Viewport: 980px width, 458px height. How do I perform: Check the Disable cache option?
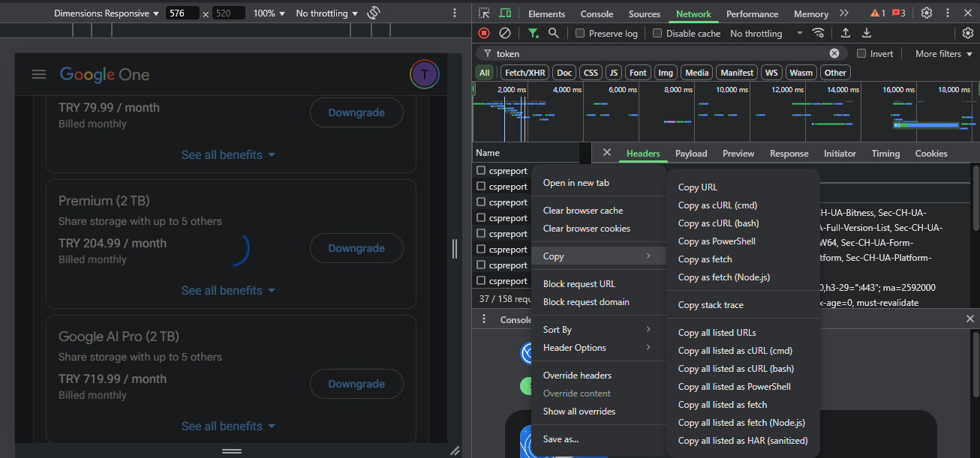657,33
